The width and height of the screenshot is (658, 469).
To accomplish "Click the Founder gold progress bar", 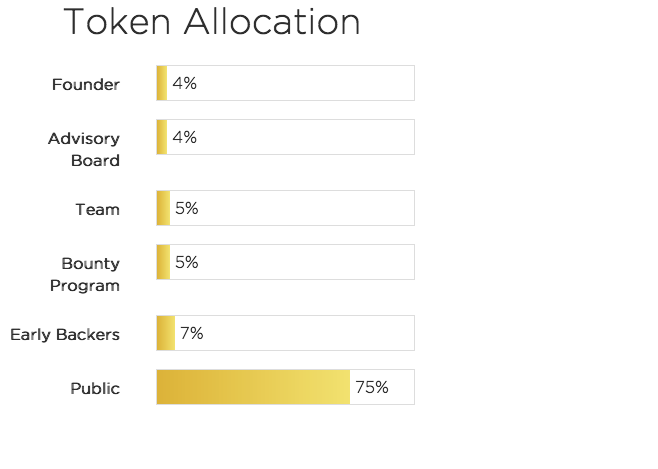I will (162, 83).
